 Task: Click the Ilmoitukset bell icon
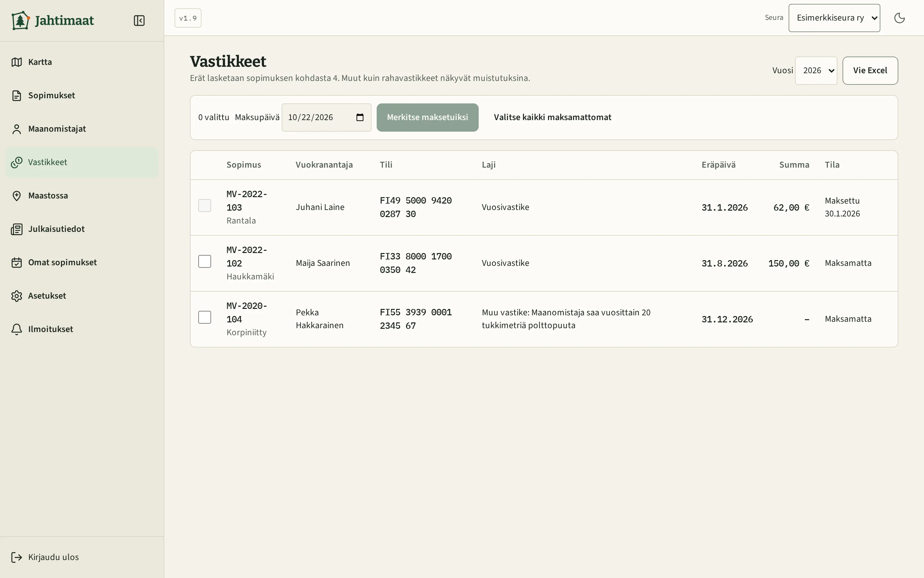coord(16,329)
